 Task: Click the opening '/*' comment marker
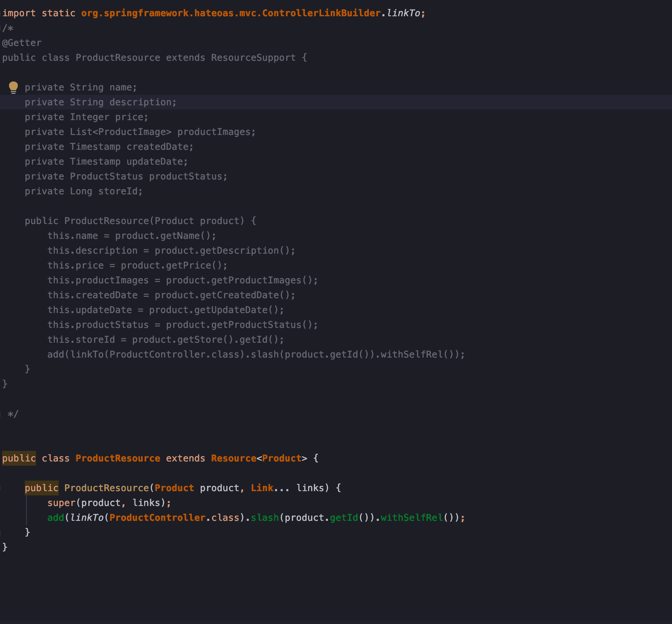tap(8, 28)
